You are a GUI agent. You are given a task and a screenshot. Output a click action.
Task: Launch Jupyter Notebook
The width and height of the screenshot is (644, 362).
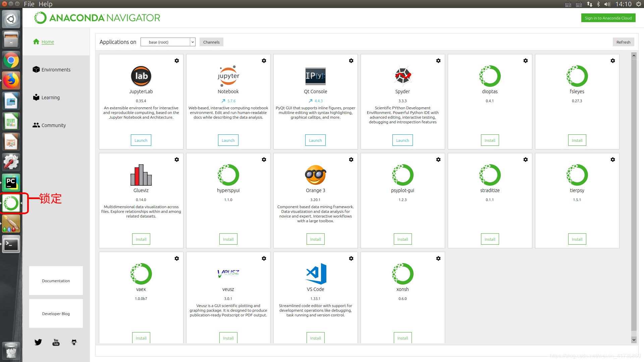(228, 140)
